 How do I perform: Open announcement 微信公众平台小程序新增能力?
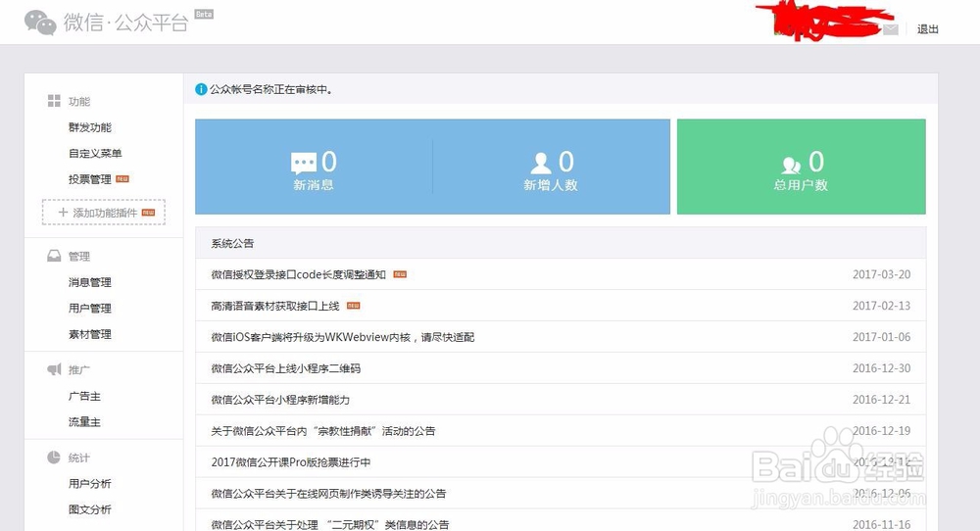280,399
